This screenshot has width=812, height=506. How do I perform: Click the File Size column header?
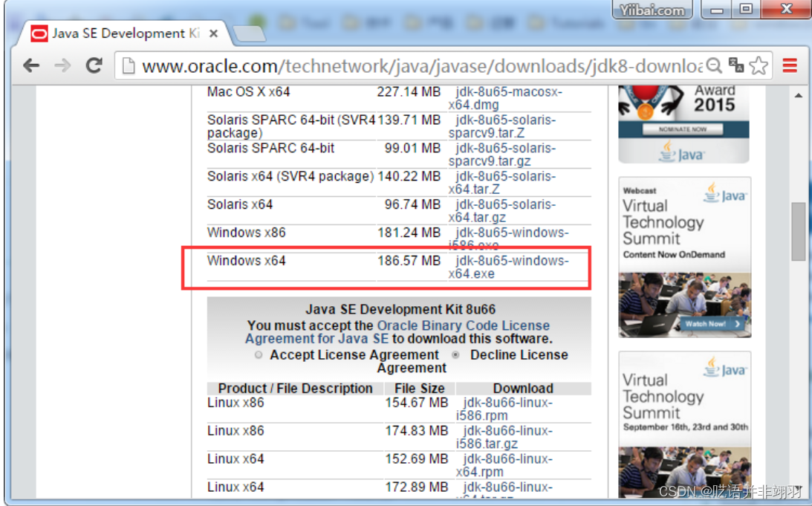pyautogui.click(x=420, y=389)
